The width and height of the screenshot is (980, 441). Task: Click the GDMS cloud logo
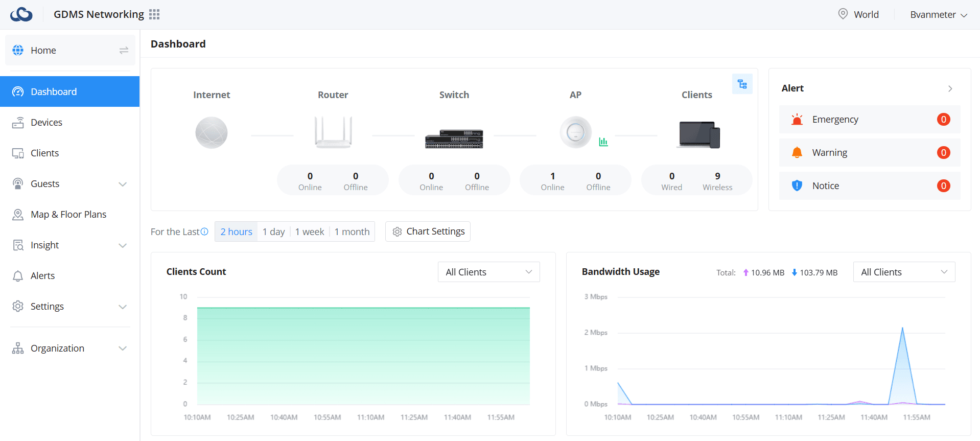tap(21, 14)
